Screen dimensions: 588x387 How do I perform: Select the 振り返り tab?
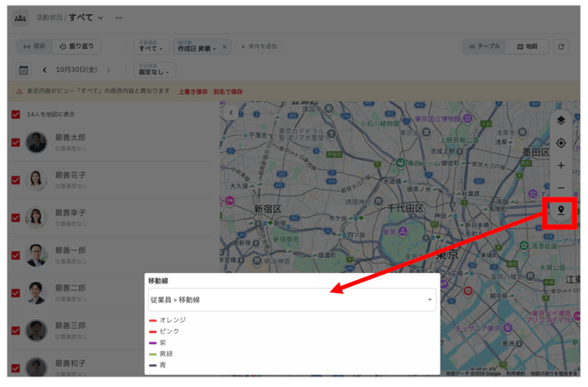(x=76, y=47)
